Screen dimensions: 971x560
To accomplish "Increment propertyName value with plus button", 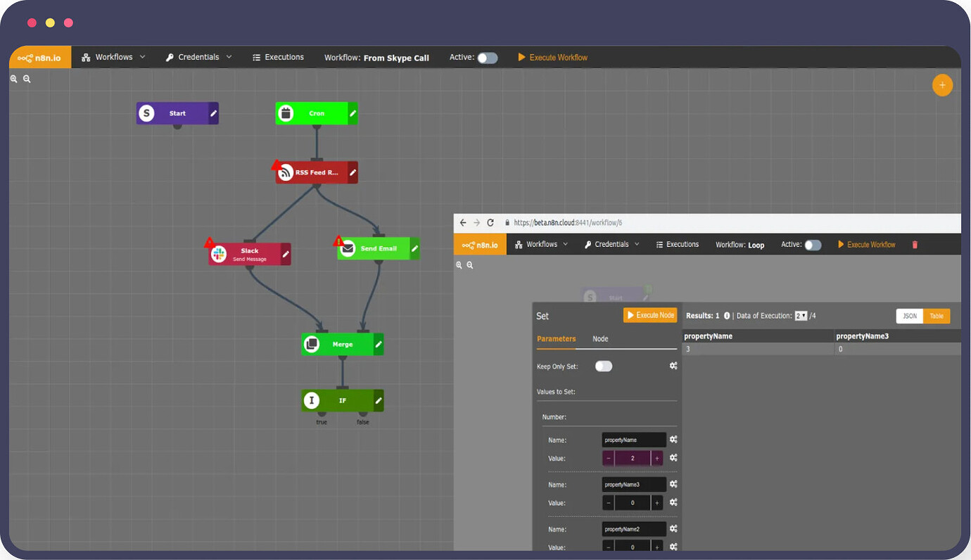I will 657,459.
